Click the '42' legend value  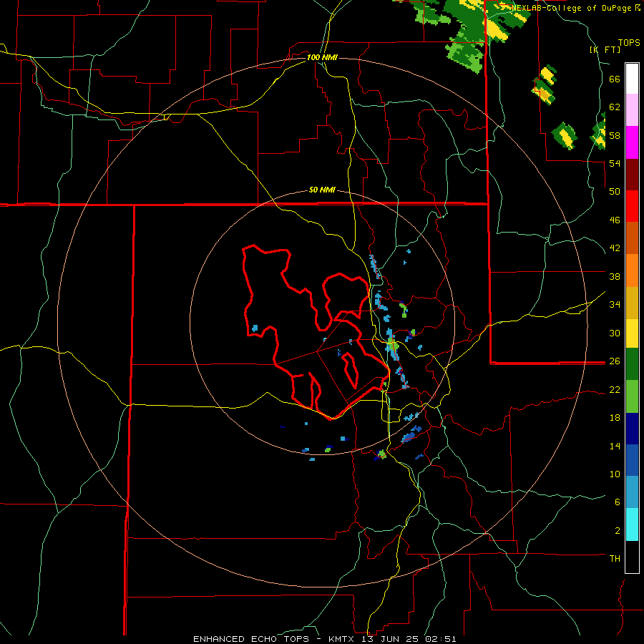pyautogui.click(x=615, y=248)
